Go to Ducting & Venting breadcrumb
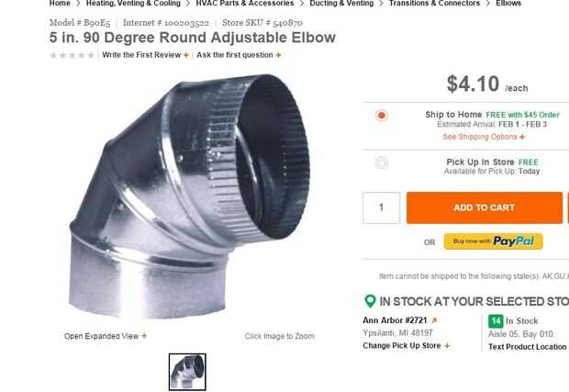569x392 pixels. point(341,4)
